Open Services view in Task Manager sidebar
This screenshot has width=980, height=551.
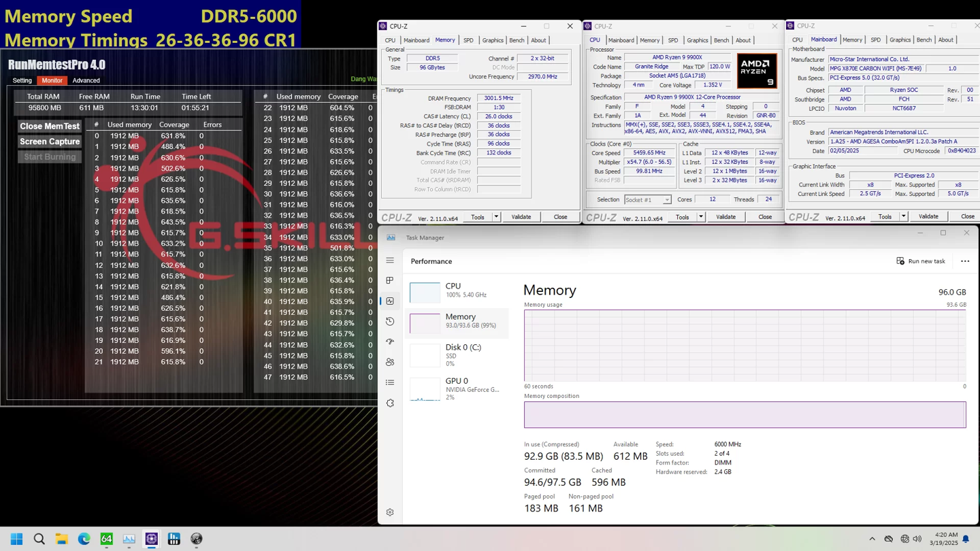pyautogui.click(x=389, y=402)
